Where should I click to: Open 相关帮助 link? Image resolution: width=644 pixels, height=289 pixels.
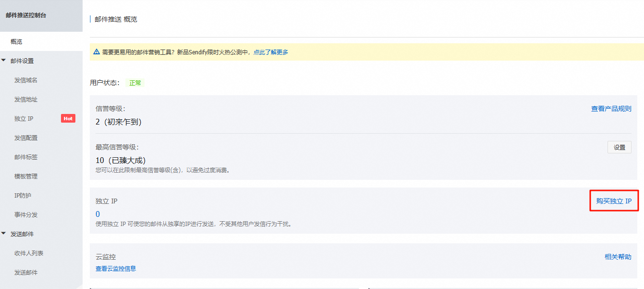[x=618, y=257]
